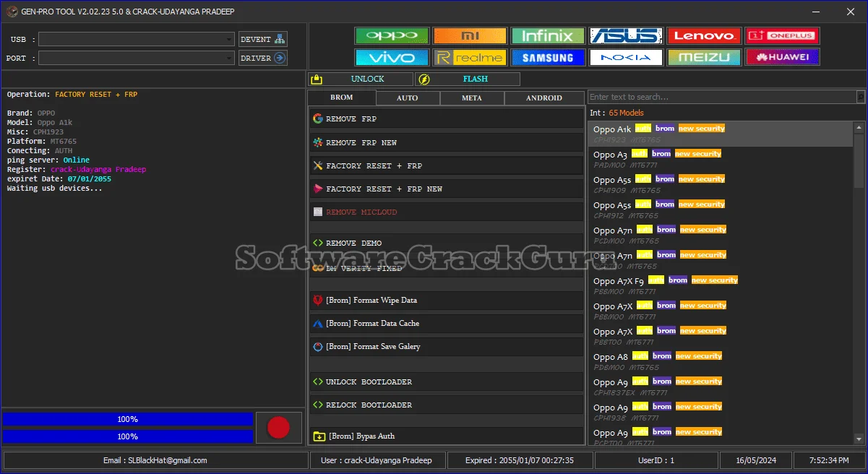This screenshot has width=868, height=474.
Task: Click the lower 100% progress bar
Action: 128,436
